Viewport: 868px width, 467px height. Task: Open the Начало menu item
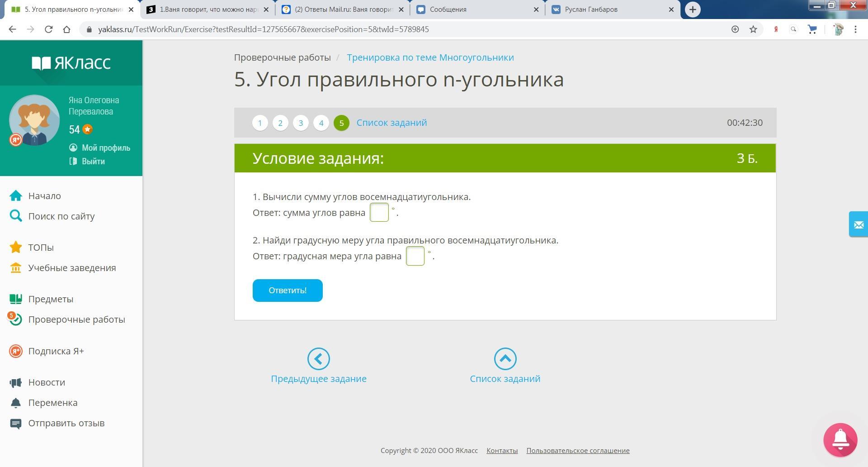coord(45,196)
